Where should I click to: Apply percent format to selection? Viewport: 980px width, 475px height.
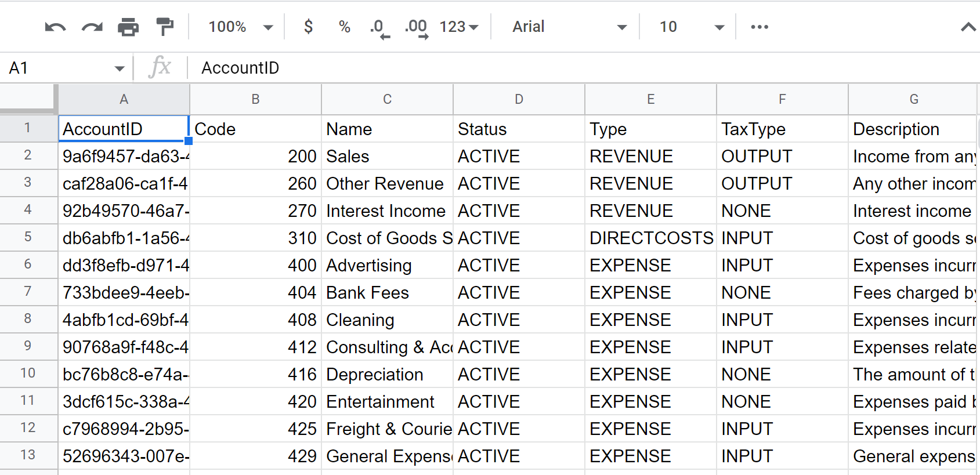click(x=345, y=27)
